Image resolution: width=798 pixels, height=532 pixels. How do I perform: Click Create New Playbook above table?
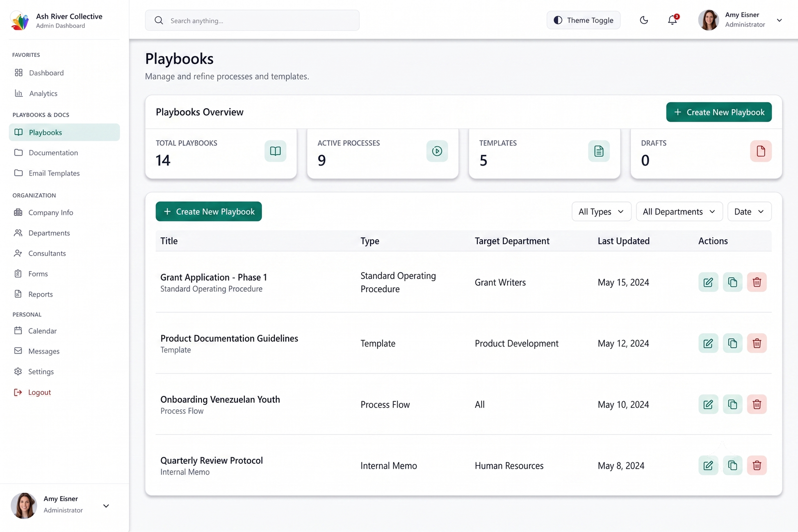(x=208, y=211)
